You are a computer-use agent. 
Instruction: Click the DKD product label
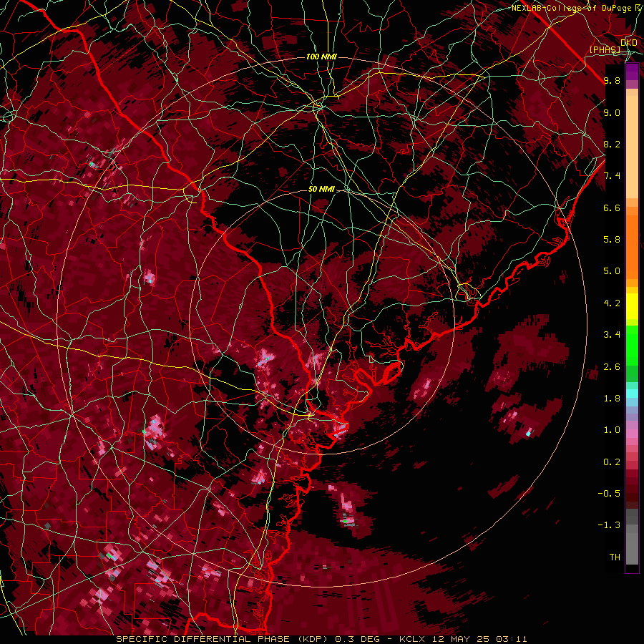[x=628, y=42]
